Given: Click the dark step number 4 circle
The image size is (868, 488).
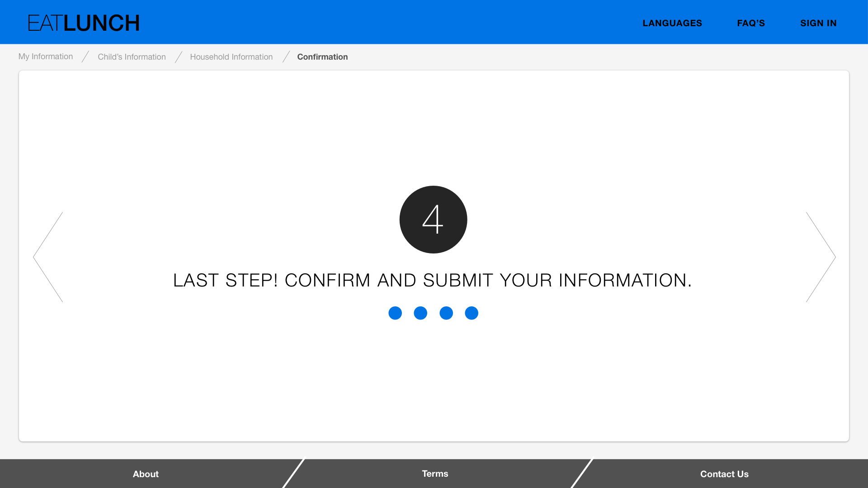Looking at the screenshot, I should click(x=433, y=220).
